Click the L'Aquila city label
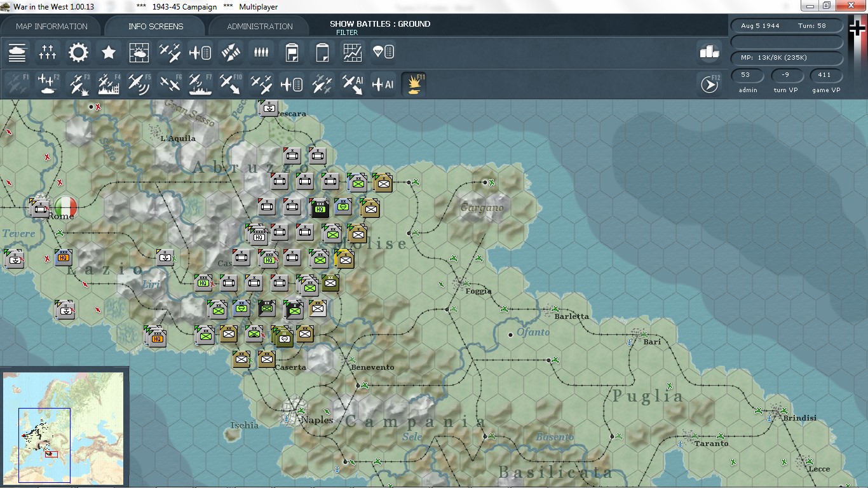Image resolution: width=868 pixels, height=488 pixels. [x=178, y=139]
